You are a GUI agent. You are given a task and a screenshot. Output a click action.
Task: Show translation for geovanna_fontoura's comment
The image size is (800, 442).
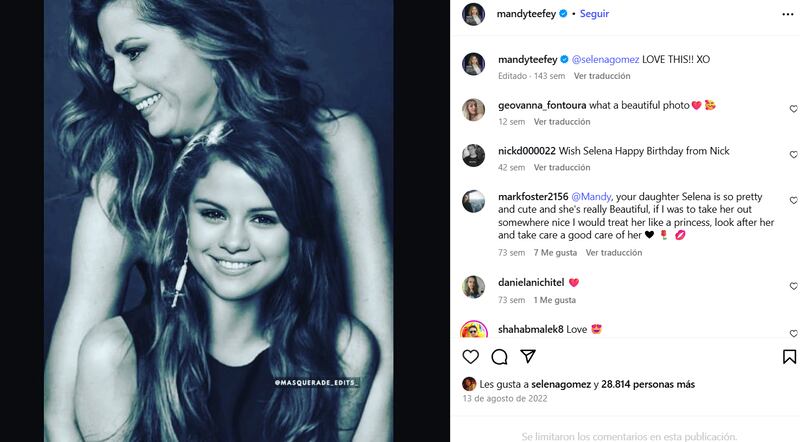562,122
